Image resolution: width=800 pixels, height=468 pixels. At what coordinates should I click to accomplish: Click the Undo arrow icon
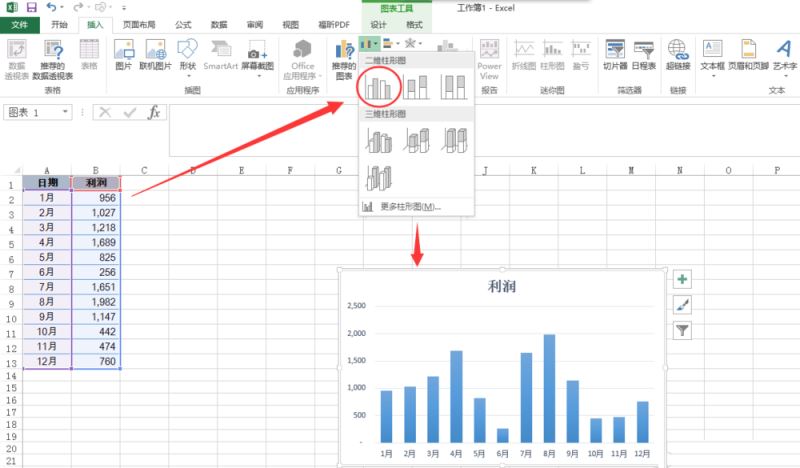point(51,7)
